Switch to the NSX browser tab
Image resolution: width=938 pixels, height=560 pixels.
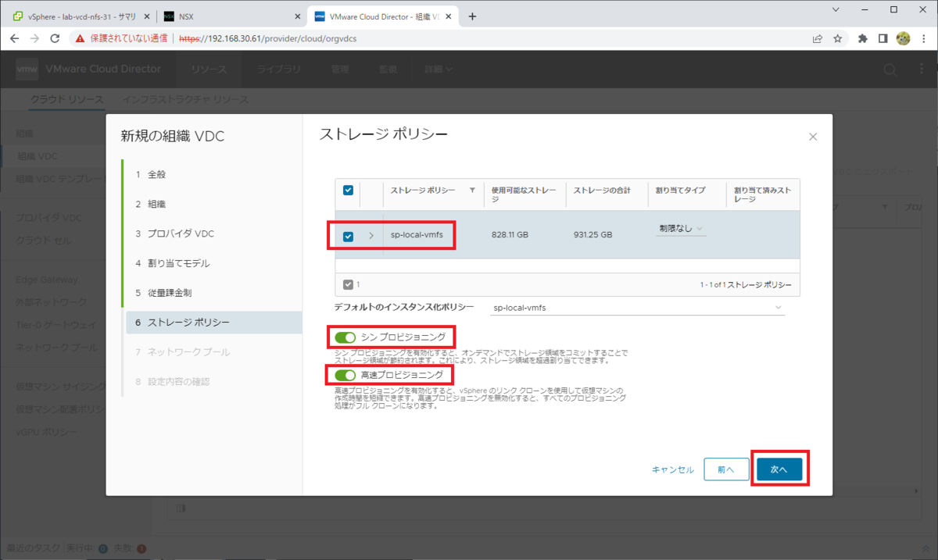pyautogui.click(x=232, y=16)
